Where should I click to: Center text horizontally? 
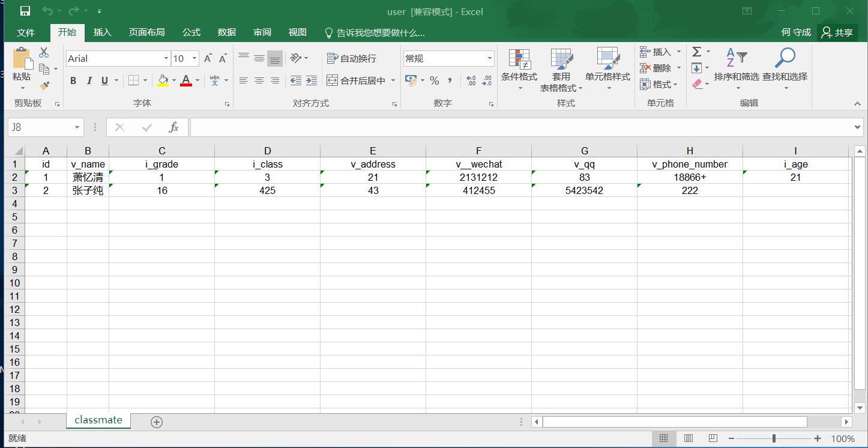pyautogui.click(x=259, y=80)
